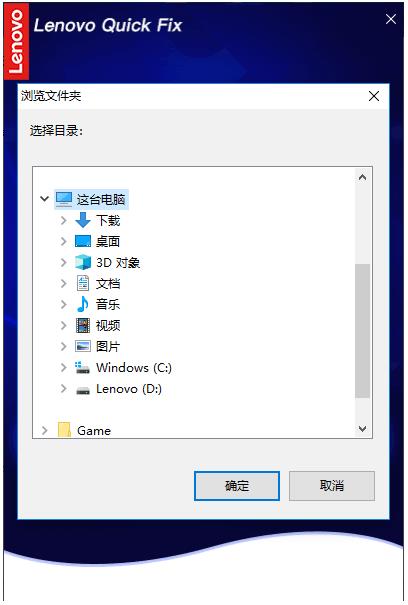Click the Windows (C:) drive icon
Viewport: 408px width, 605px height.
coord(83,367)
